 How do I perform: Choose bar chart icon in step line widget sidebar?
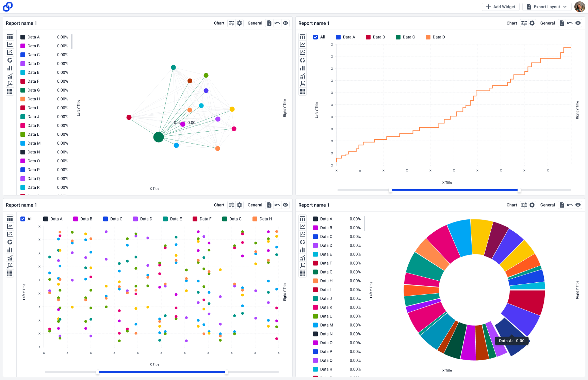click(303, 68)
